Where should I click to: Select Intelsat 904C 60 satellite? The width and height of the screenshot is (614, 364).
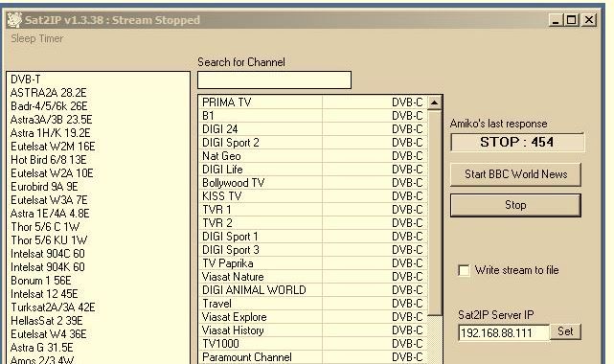[x=99, y=254]
